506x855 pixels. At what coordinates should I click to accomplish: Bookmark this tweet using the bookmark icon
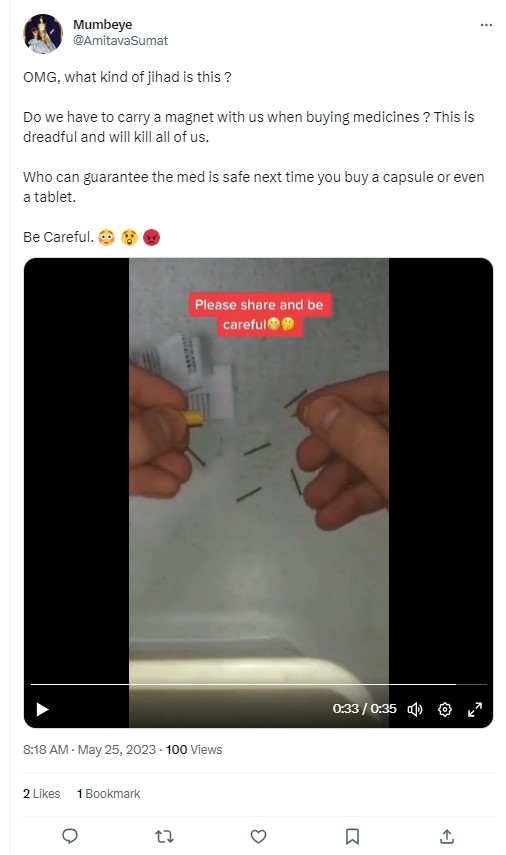pos(352,836)
